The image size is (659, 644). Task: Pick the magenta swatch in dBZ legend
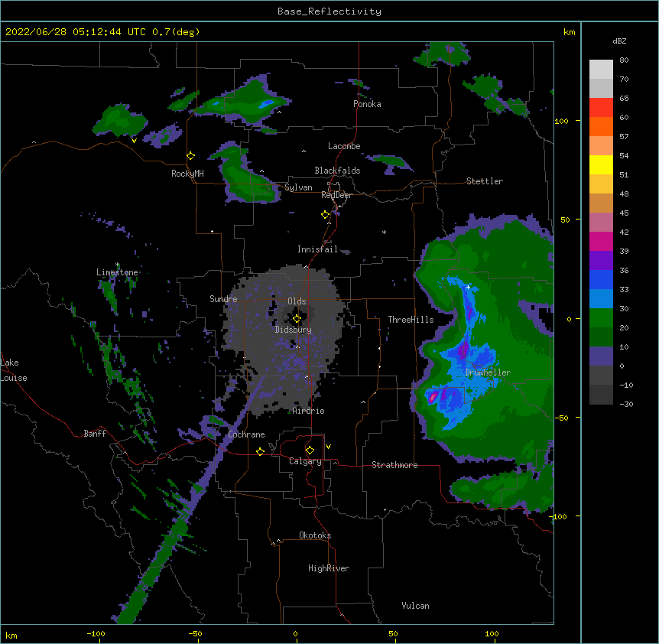pos(601,241)
